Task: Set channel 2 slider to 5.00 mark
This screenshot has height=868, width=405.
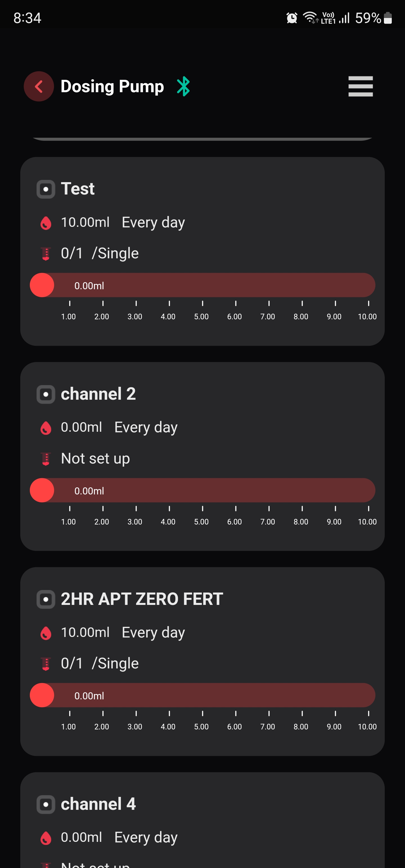Action: tap(202, 490)
